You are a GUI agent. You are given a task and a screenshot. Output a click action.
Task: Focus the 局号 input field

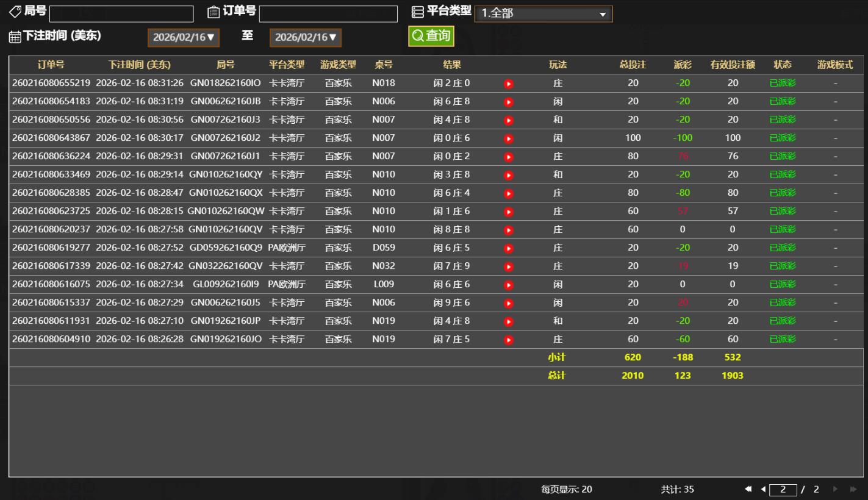121,14
